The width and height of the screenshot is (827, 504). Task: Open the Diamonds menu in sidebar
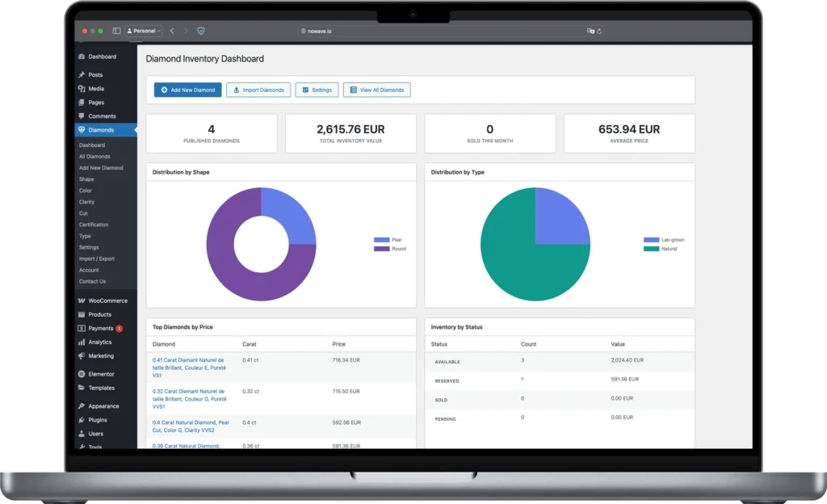[101, 130]
